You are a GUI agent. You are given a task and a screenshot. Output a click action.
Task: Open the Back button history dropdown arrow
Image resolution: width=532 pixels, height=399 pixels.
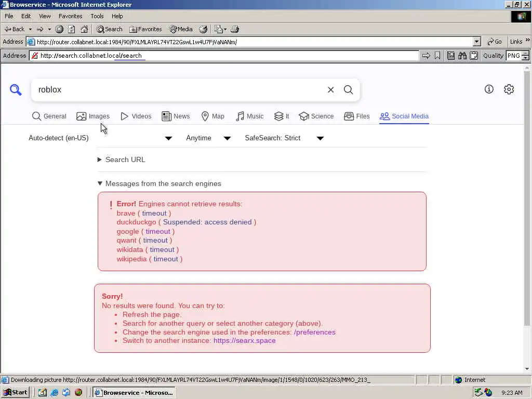click(30, 29)
